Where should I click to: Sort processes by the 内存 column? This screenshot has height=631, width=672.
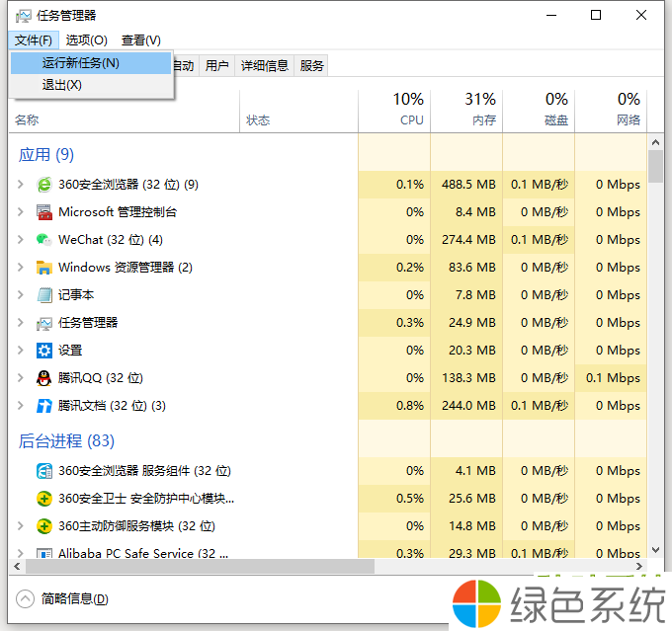(466, 110)
